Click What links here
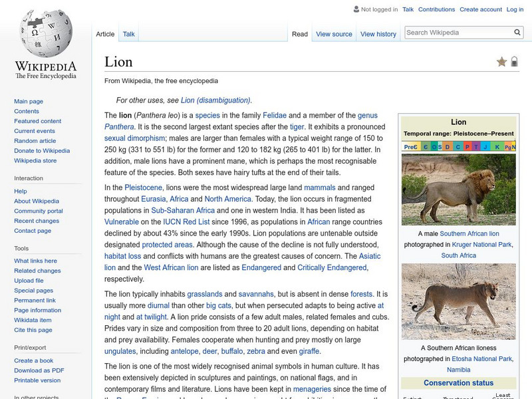Screen dimensions: 532x399 [x=36, y=261]
